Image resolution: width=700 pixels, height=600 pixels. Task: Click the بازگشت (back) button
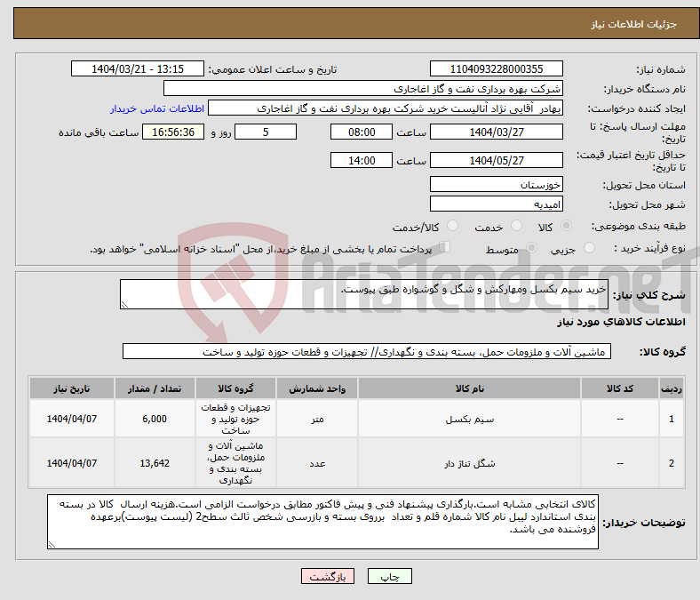[x=328, y=576]
